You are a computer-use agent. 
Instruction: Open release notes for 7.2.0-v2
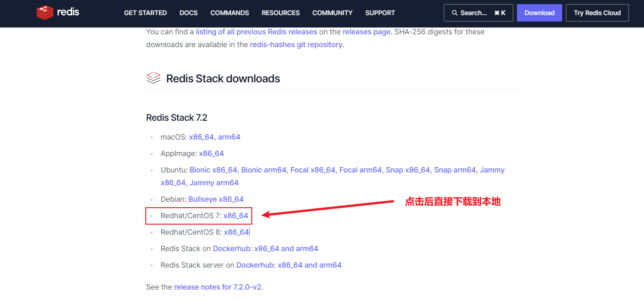tap(218, 287)
